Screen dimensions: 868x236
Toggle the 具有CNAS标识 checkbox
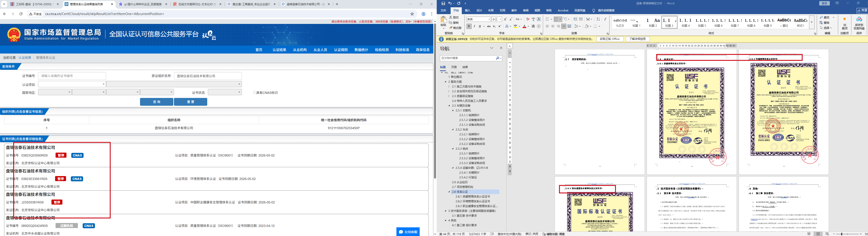(x=254, y=93)
